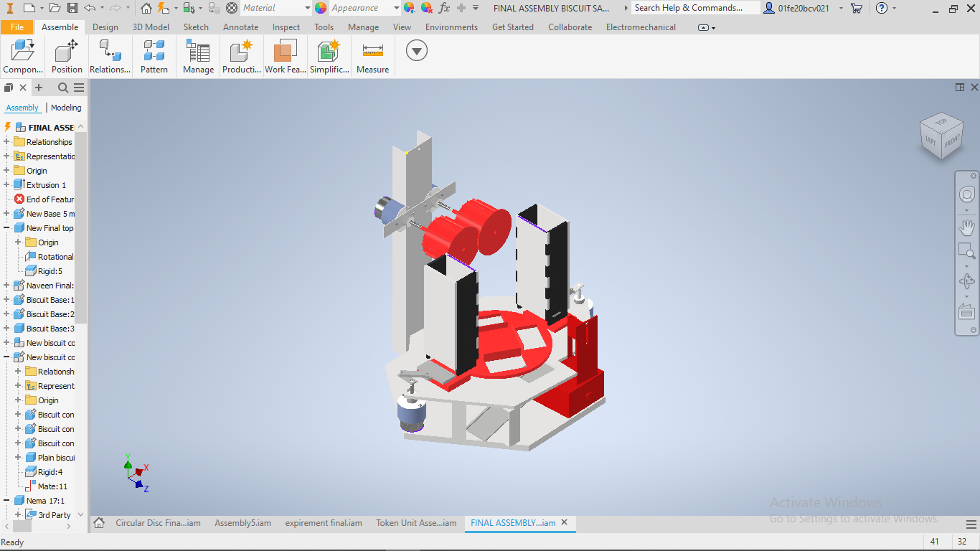Close the FINAL ASSEMBLY document tab
The width and height of the screenshot is (980, 551).
pos(565,522)
